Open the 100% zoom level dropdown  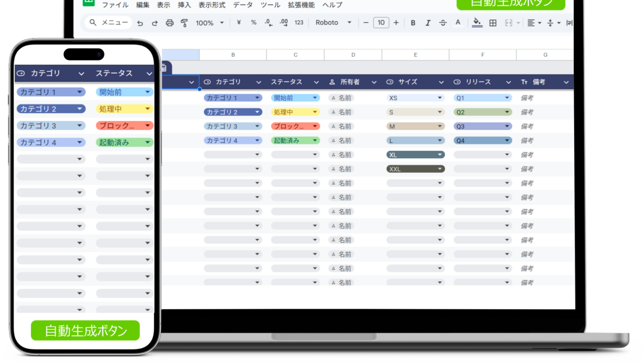(x=210, y=23)
